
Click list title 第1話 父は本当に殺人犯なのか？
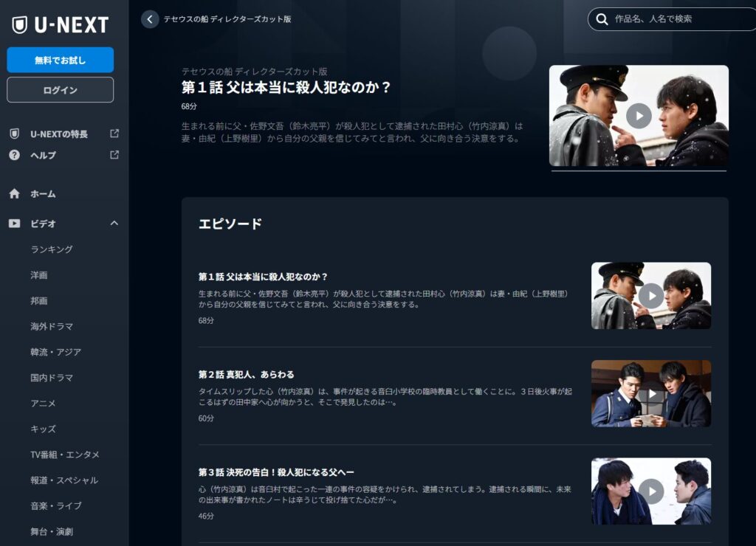(x=263, y=277)
